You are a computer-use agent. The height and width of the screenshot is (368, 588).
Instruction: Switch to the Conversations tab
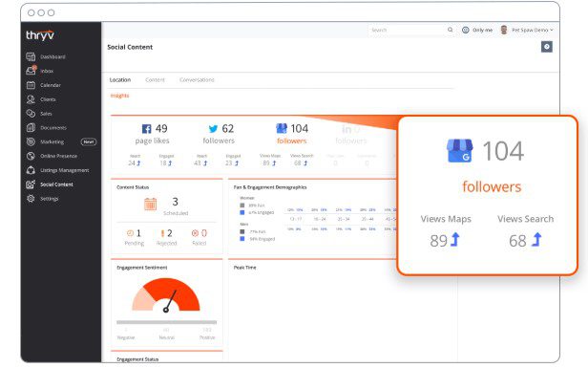pos(197,80)
